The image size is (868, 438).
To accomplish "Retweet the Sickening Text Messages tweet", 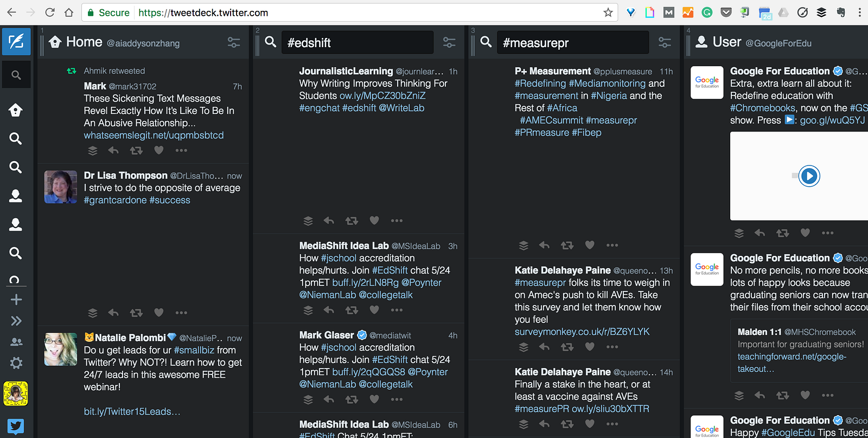I will (136, 150).
